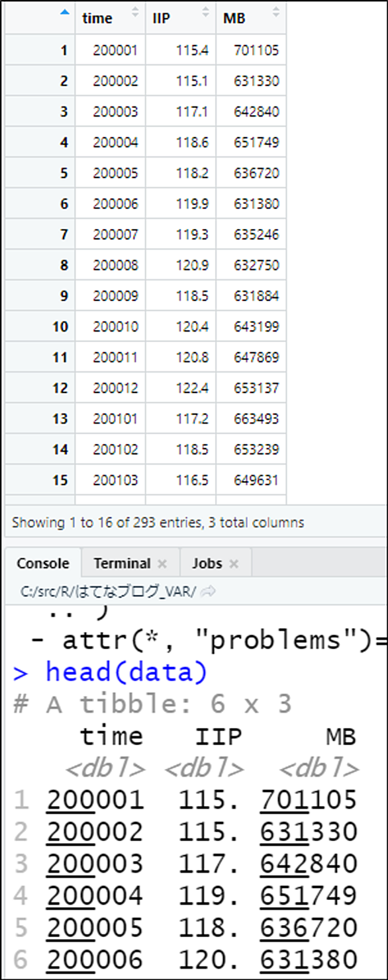Screen dimensions: 388x980
Task: Click the blue row-index sort arrow
Action: [x=64, y=11]
